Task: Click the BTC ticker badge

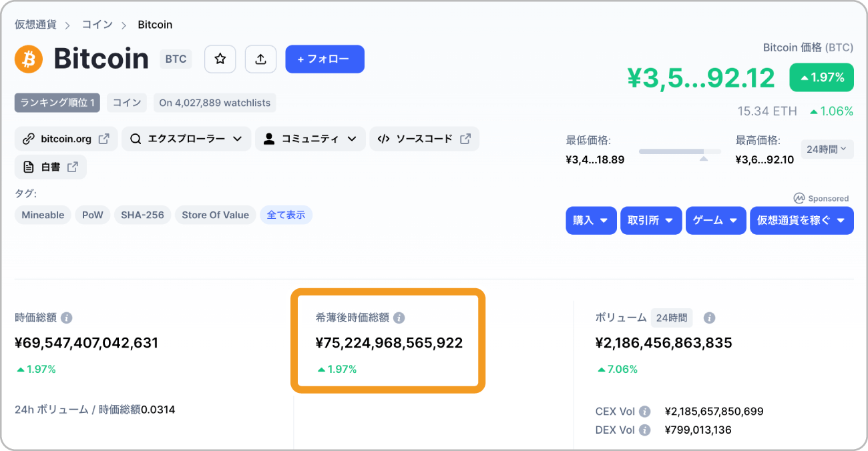Action: coord(176,59)
